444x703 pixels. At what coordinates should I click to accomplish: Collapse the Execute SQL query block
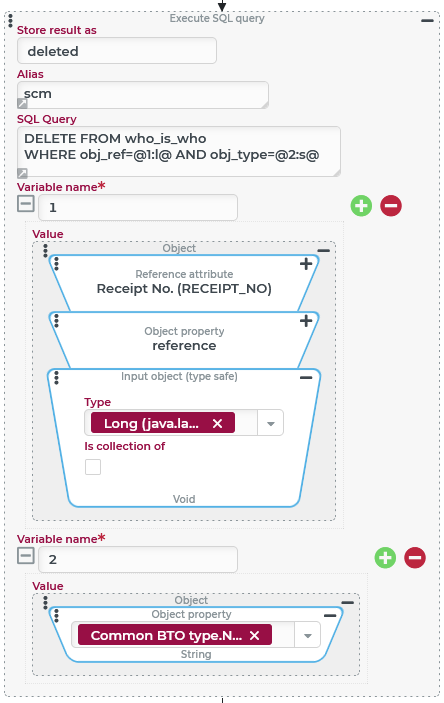427,21
